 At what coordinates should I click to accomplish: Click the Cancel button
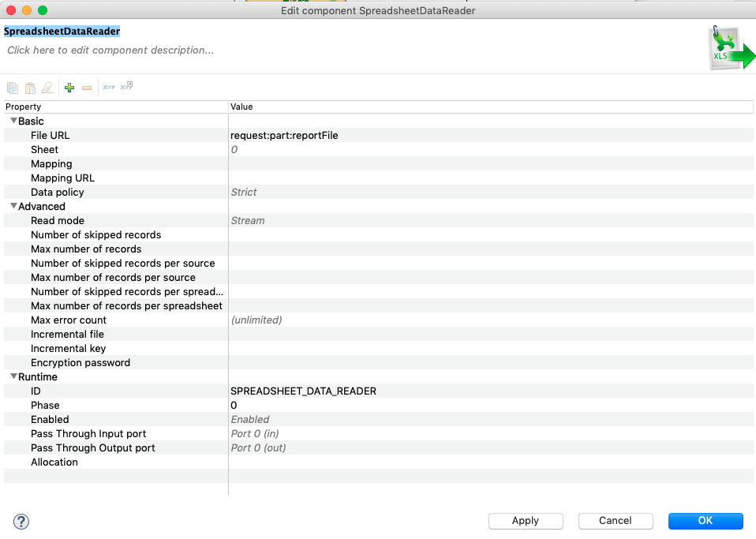tap(616, 521)
